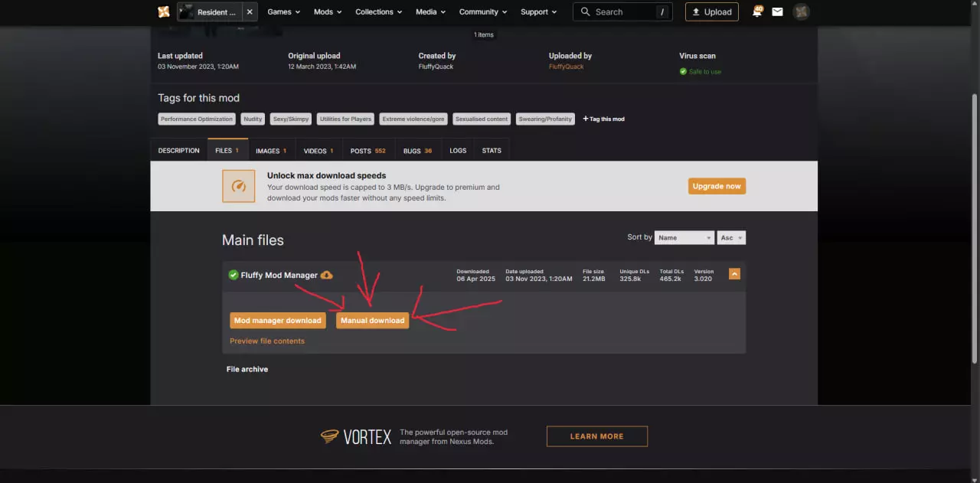Open the messages envelope icon
This screenshot has height=483, width=980.
[778, 12]
